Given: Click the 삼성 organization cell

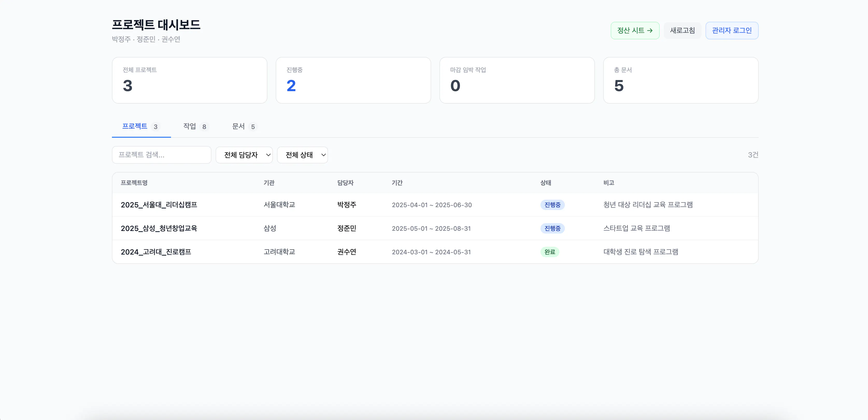Looking at the screenshot, I should [x=270, y=228].
